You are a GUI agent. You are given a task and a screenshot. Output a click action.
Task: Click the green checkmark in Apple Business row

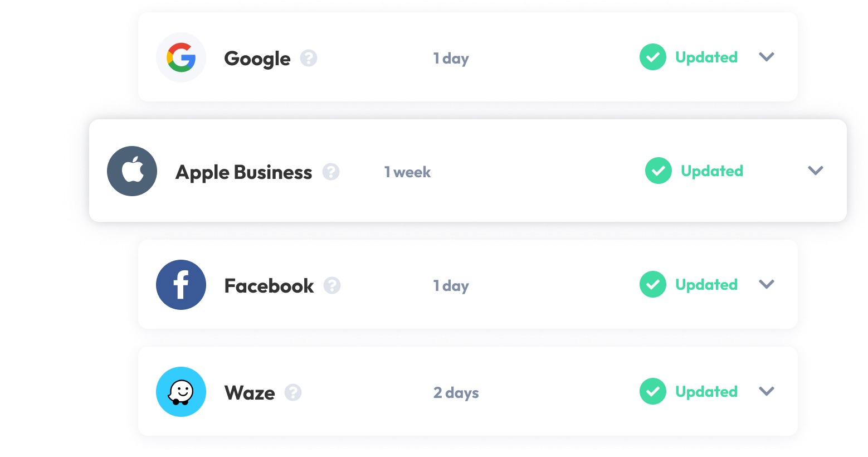(x=659, y=171)
